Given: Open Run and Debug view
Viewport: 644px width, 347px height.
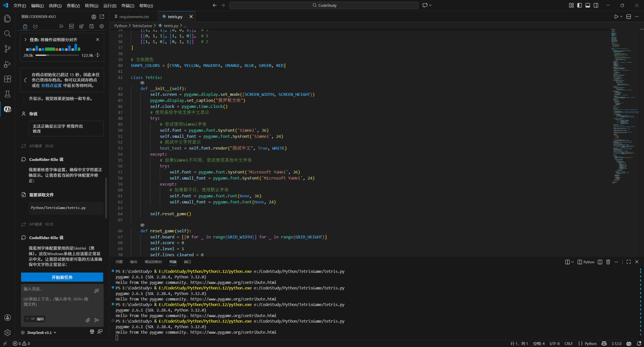Looking at the screenshot, I should (x=7, y=64).
